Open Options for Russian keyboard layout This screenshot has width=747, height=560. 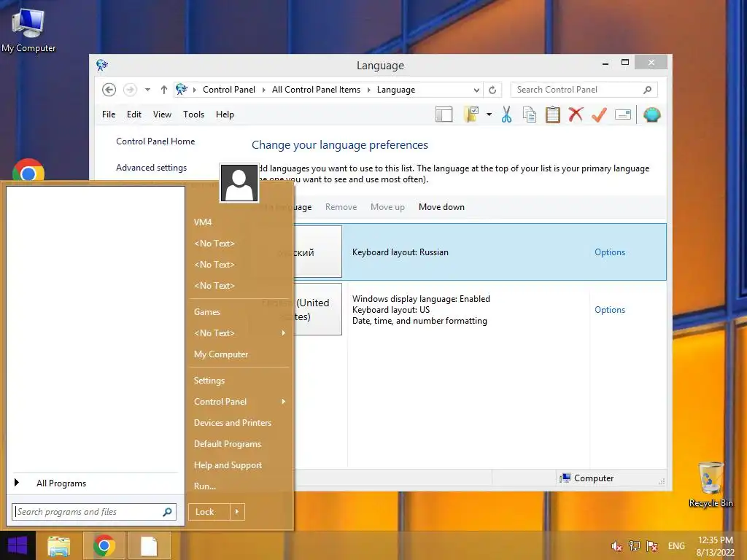(610, 252)
